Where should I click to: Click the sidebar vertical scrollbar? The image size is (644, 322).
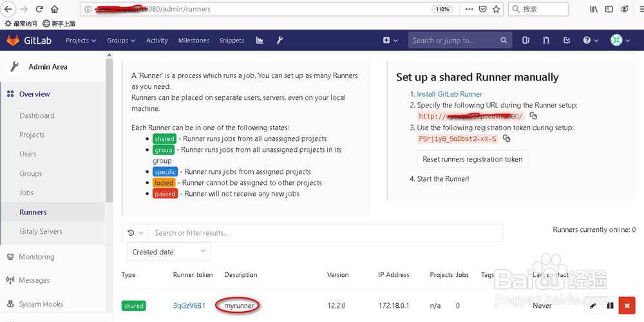(x=109, y=129)
